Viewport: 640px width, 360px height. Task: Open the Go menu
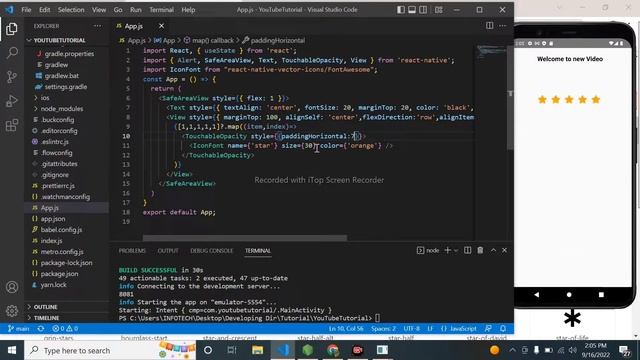tap(118, 9)
